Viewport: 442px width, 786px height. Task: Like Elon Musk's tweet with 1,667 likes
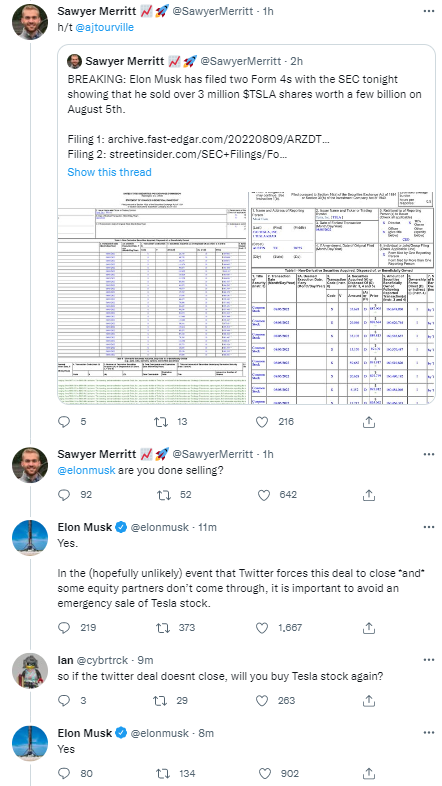[x=262, y=627]
